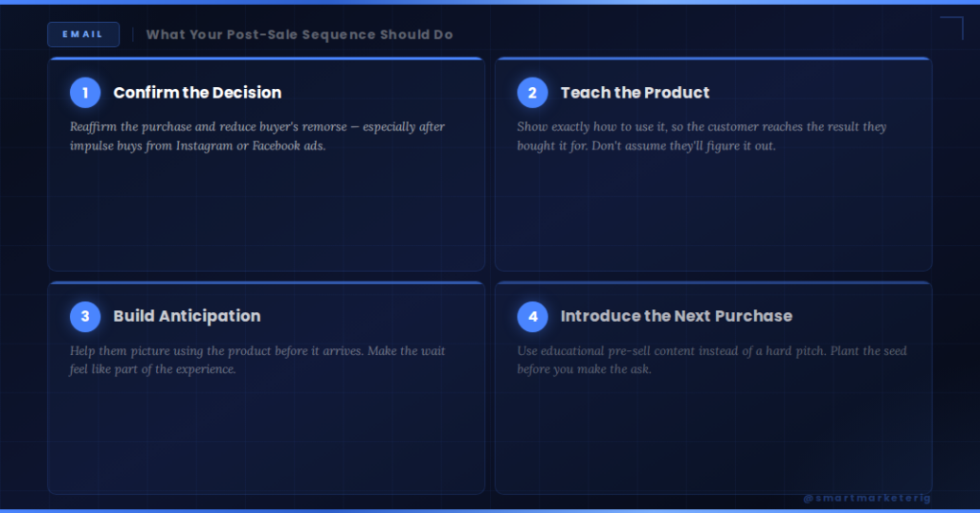Screen dimensions: 980x513
Task: Select the "Confirm the Decision" heading
Action: click(197, 93)
